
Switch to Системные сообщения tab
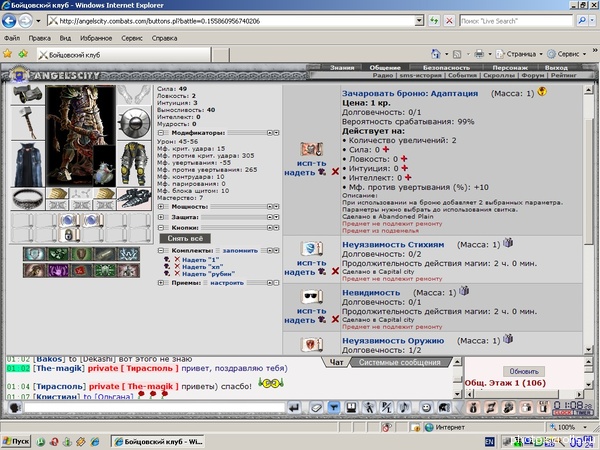tap(399, 362)
